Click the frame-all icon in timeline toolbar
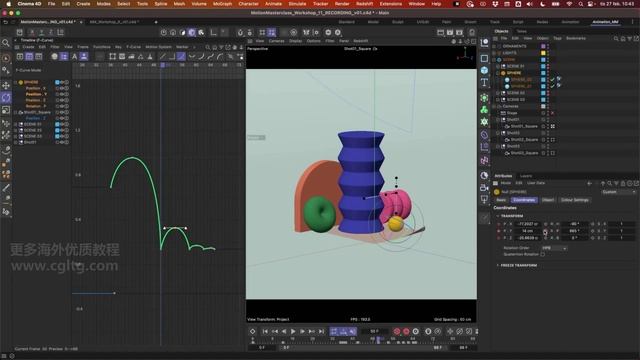Viewport: 640px width, 360px height. pos(112,57)
